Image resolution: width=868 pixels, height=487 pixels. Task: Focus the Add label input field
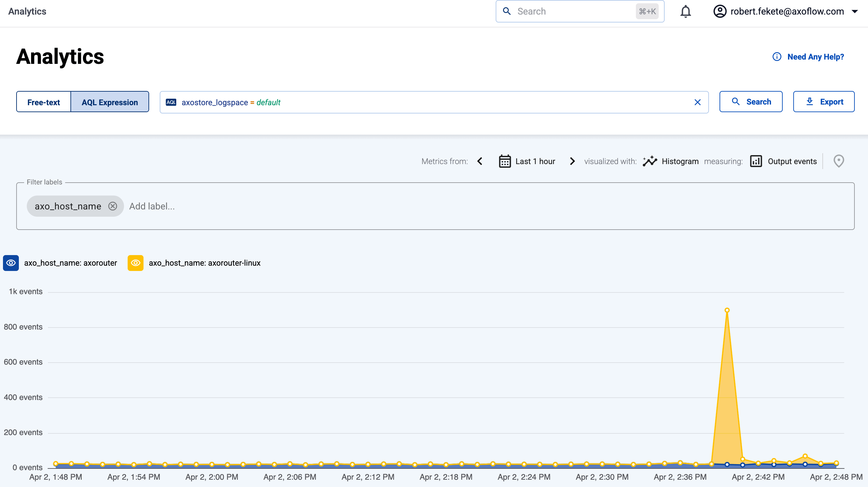pos(152,206)
